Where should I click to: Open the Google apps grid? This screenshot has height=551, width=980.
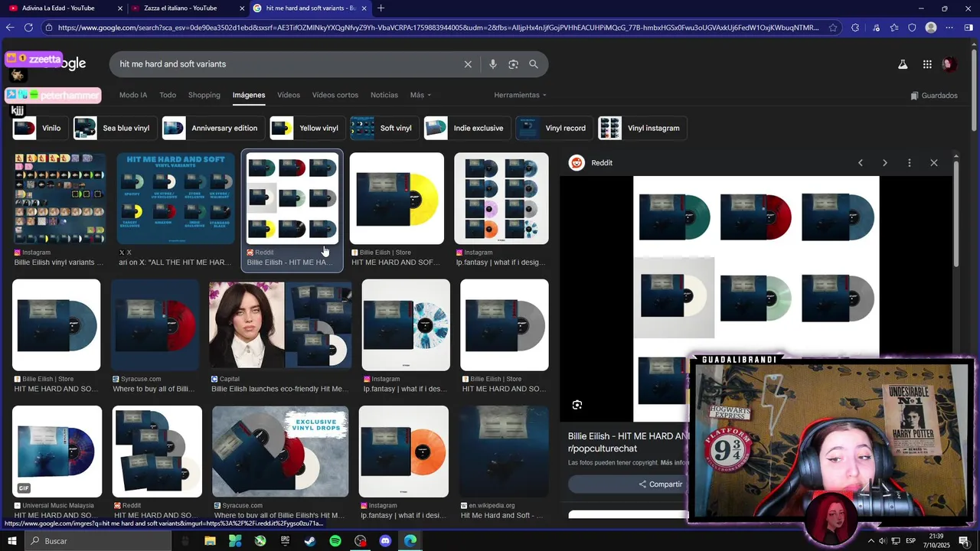pyautogui.click(x=927, y=65)
